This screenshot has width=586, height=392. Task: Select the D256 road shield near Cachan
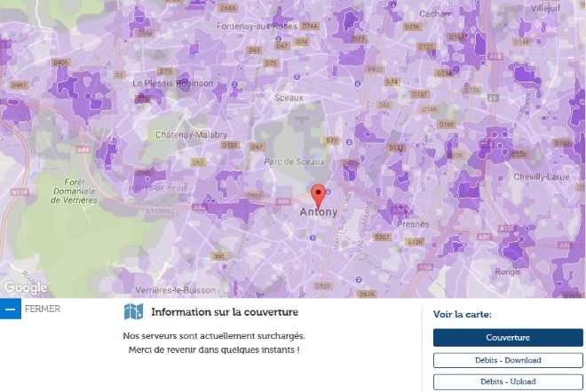(413, 27)
